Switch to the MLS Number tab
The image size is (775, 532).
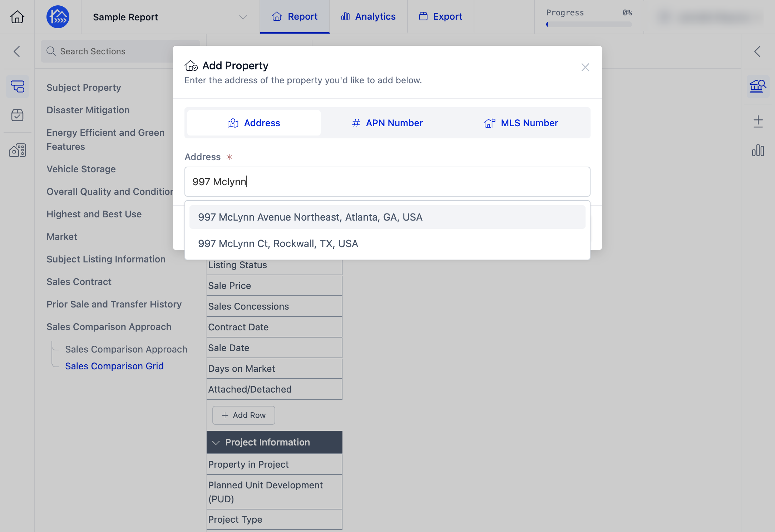pos(521,123)
